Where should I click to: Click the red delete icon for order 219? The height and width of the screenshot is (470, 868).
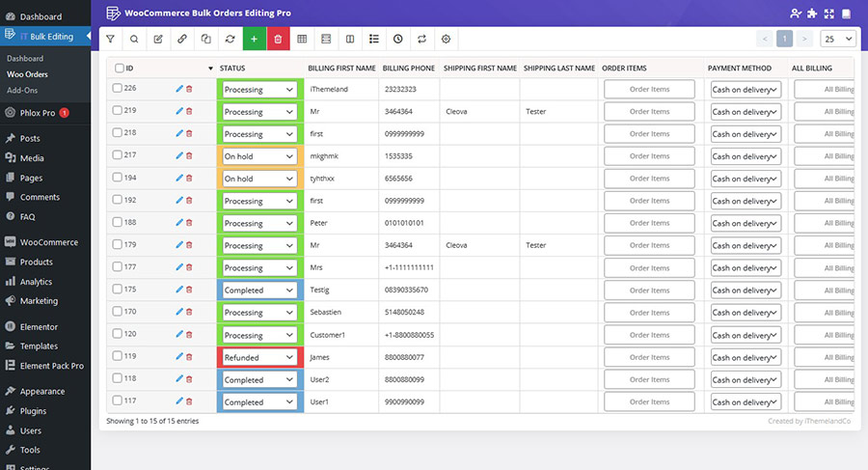click(x=189, y=111)
